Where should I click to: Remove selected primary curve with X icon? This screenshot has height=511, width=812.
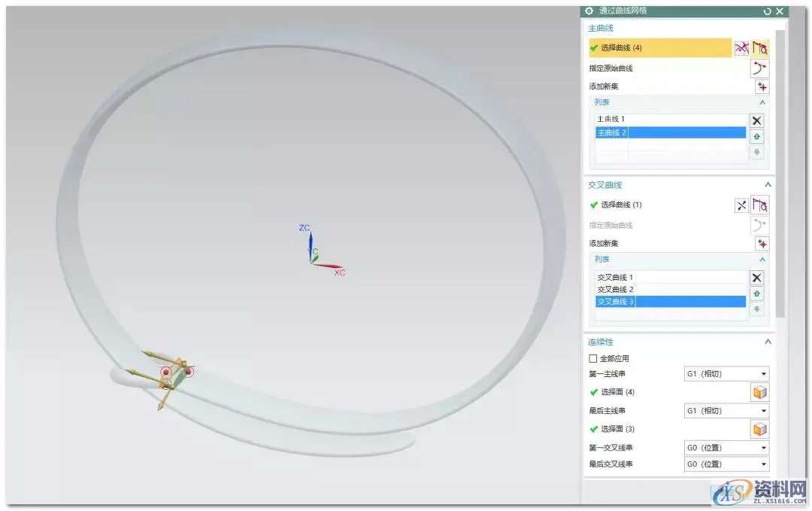click(x=757, y=120)
